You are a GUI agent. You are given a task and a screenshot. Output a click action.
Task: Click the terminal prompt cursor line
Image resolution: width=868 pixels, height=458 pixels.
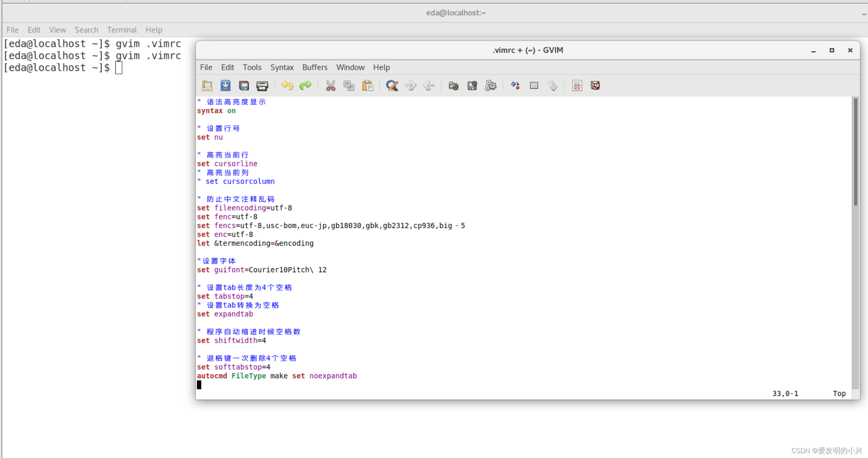pos(63,68)
